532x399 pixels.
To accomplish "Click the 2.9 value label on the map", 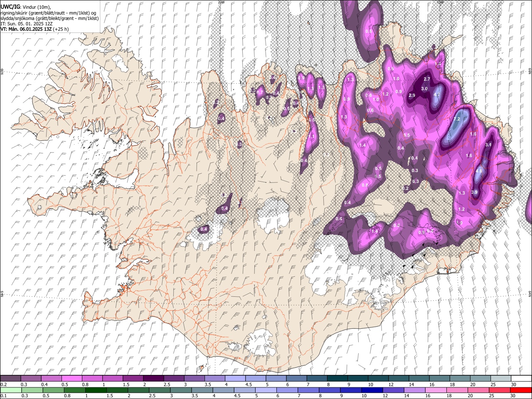I will click(412, 95).
